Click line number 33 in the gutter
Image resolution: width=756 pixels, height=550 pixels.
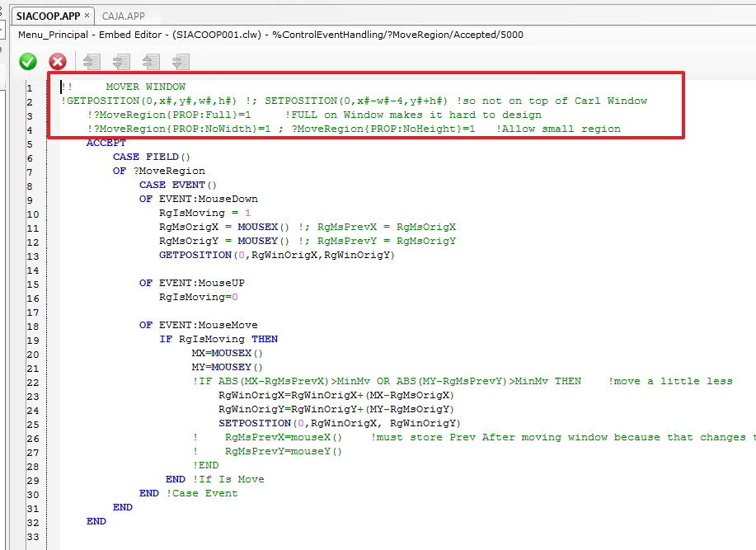coord(29,536)
